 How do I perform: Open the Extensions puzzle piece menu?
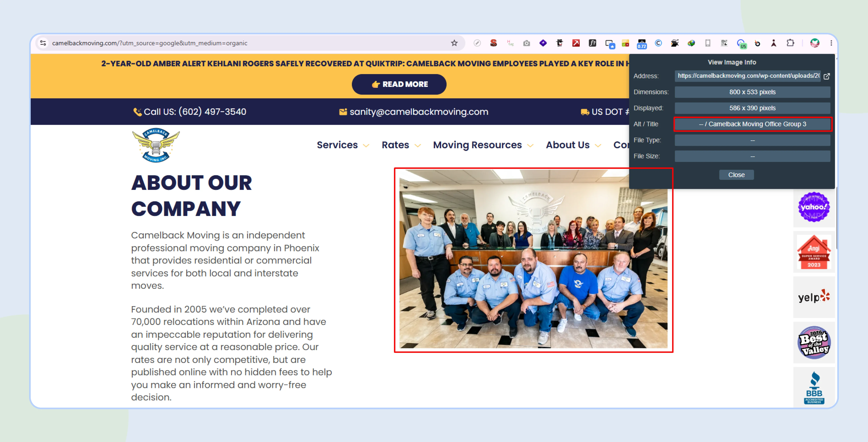[x=790, y=43]
